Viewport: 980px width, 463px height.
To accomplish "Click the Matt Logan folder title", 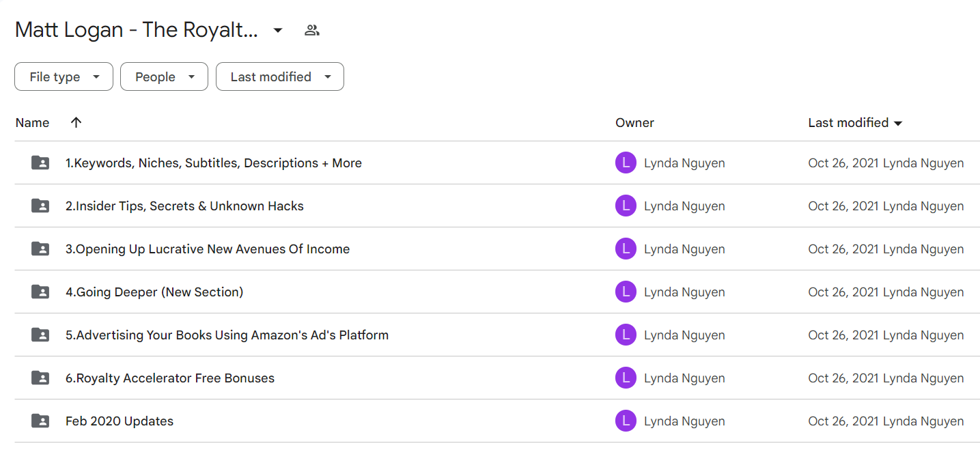I will (137, 30).
